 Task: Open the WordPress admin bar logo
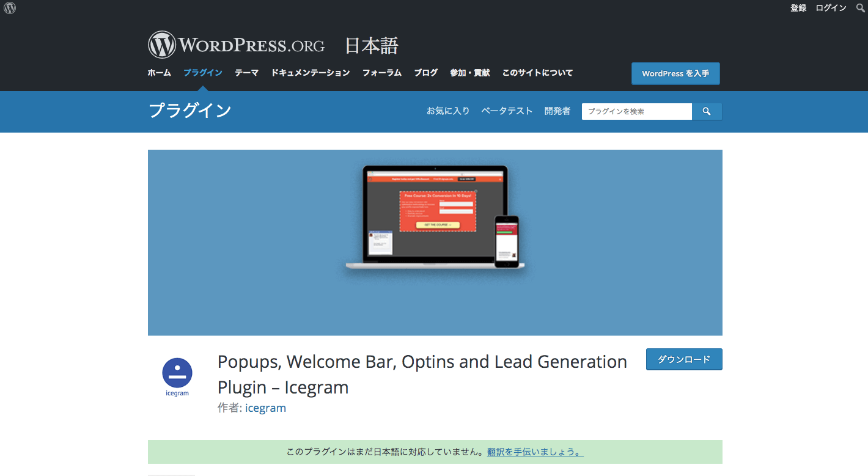10,8
